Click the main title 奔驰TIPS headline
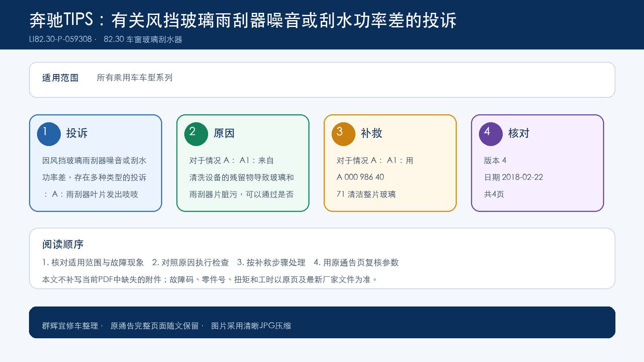 click(243, 20)
